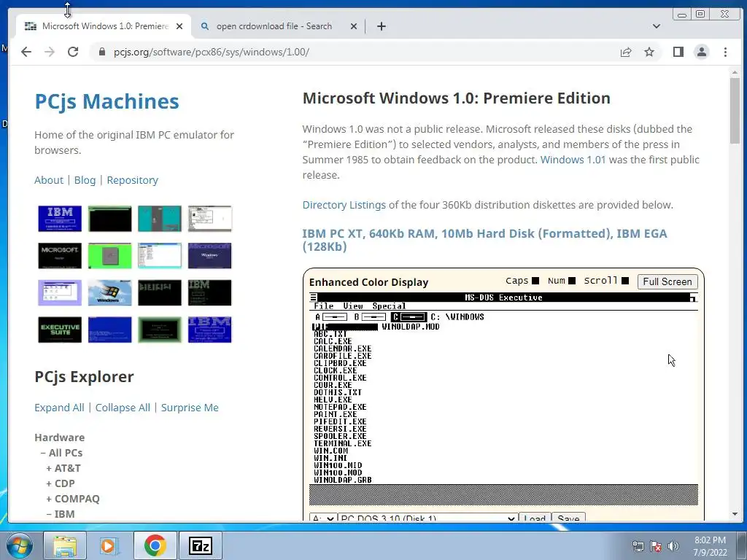This screenshot has height=560, width=747.
Task: Select CALC.EXE in the file list
Action: pos(333,341)
